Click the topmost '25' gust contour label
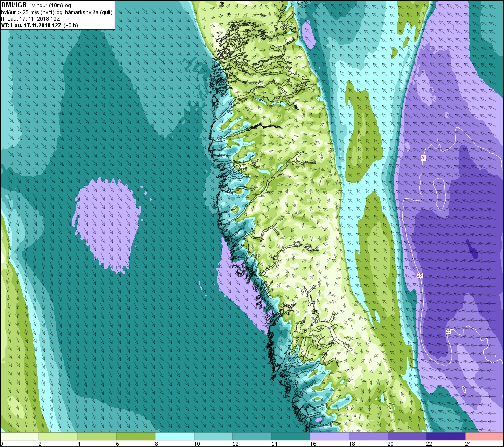The image size is (504, 447). coord(423,157)
